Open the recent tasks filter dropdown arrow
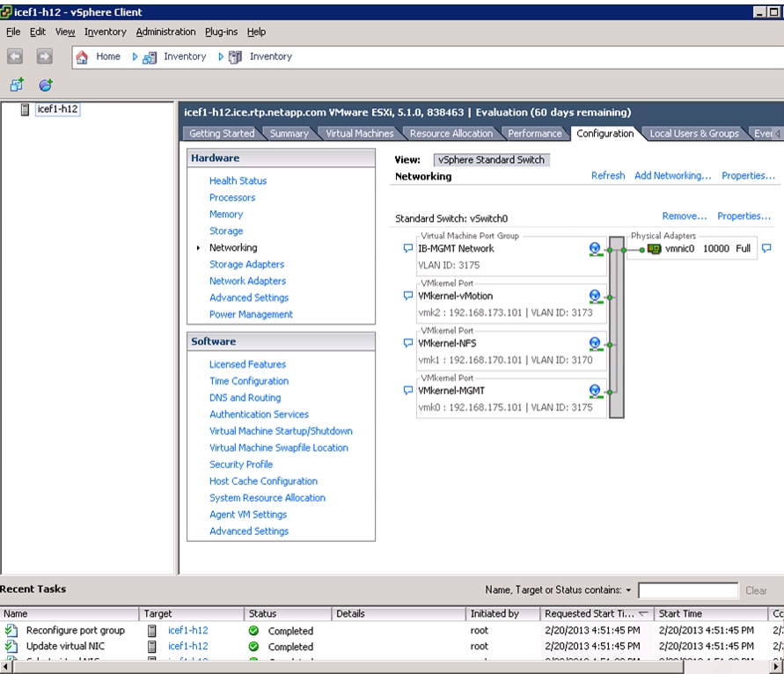Screen dimensions: 784x674 628,590
